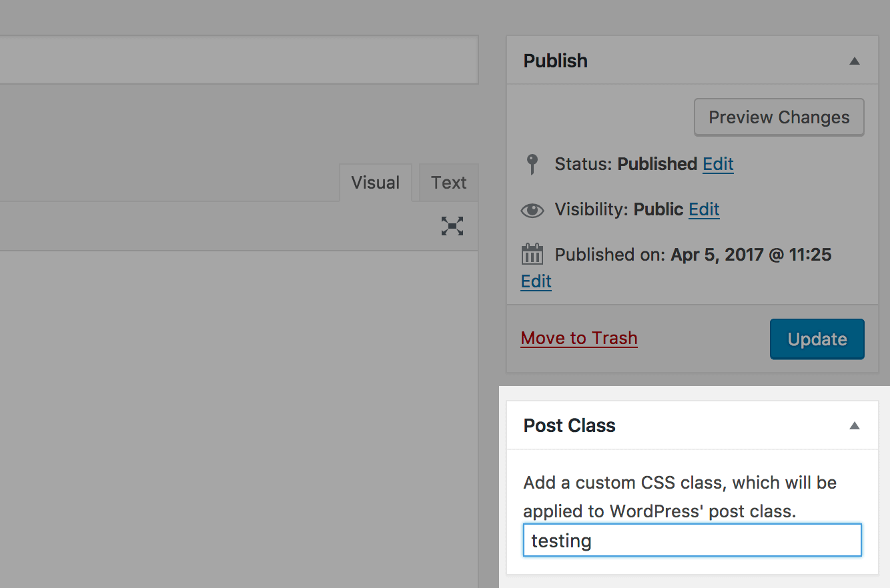Click the calendar icon beside Published on
This screenshot has height=588, width=890.
pyautogui.click(x=532, y=255)
